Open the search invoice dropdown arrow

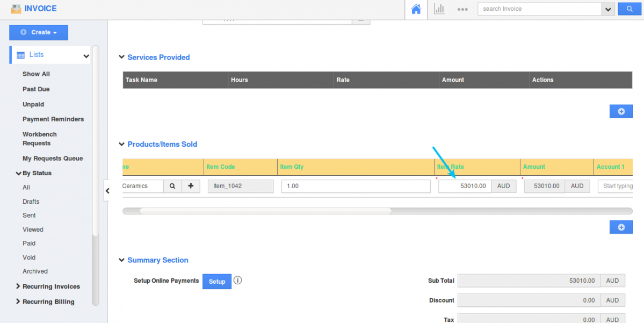608,9
